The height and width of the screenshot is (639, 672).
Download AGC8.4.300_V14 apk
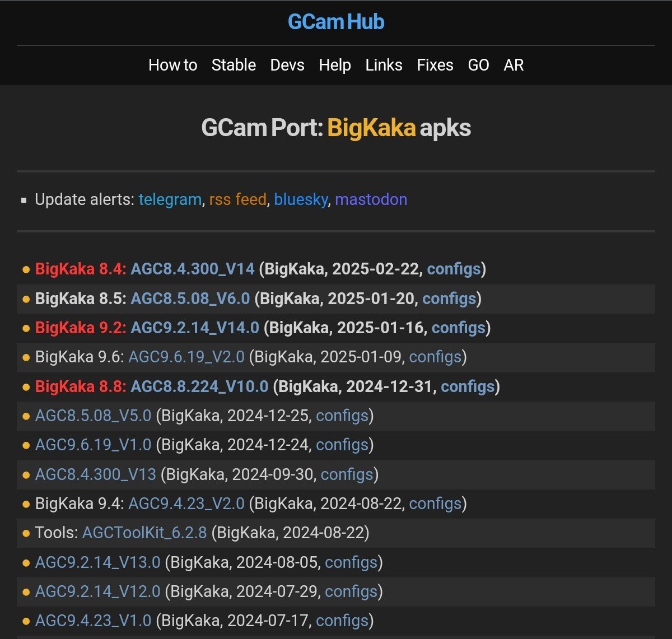pyautogui.click(x=193, y=269)
